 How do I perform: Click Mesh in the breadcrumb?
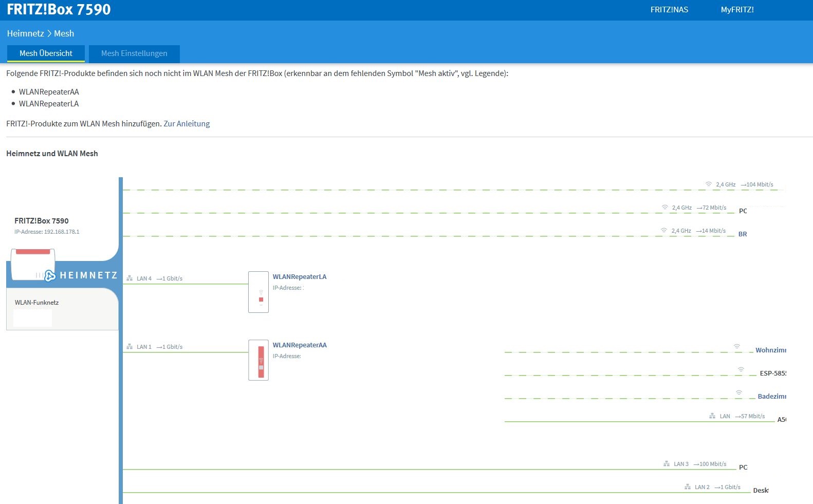[x=64, y=33]
